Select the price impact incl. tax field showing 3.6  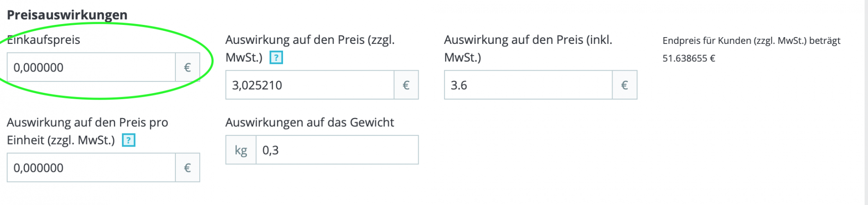click(x=528, y=85)
